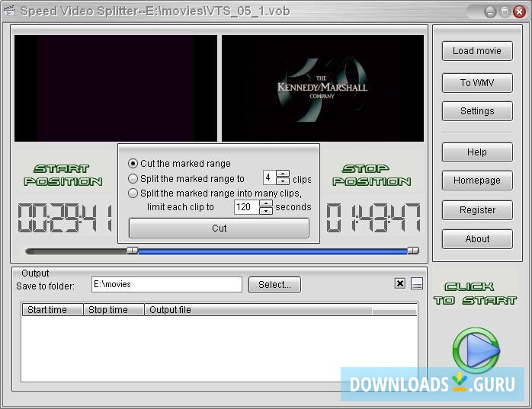Decrease the seconds limit spinner
532x409 pixels.
[266, 211]
